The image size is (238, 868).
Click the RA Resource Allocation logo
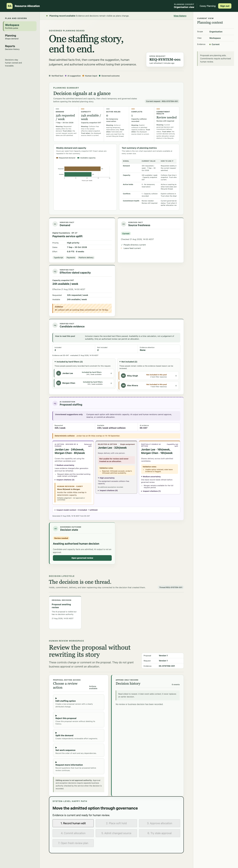click(x=23, y=6)
